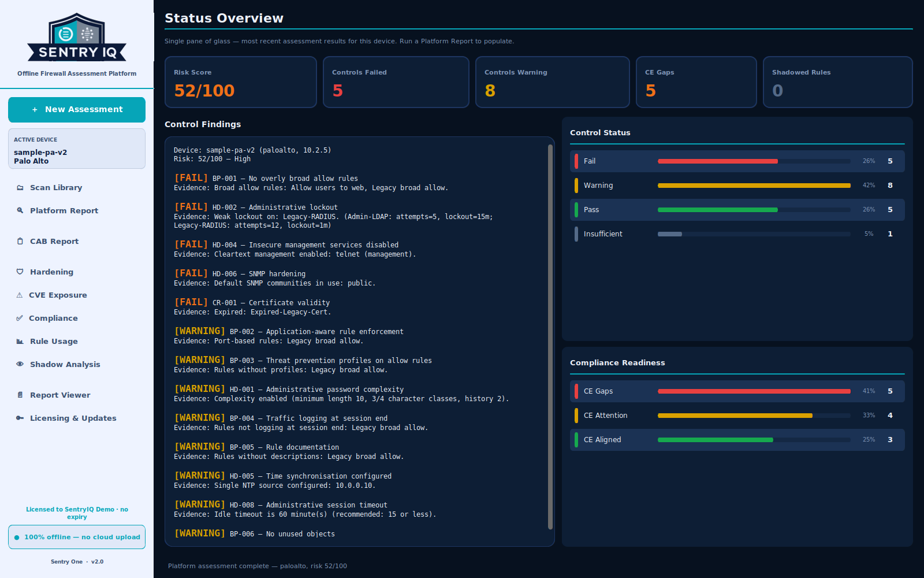Click the 100% offline status badge
The width and height of the screenshot is (924, 578).
(77, 537)
